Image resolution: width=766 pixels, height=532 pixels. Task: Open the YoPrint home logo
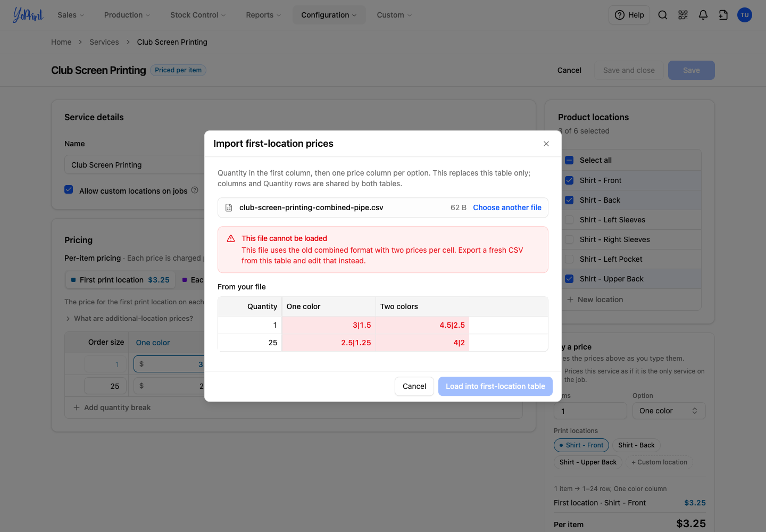point(28,15)
